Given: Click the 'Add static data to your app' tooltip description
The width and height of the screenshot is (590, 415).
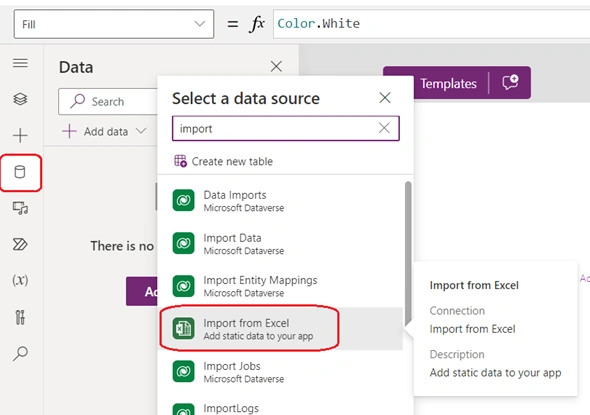Looking at the screenshot, I should (495, 372).
